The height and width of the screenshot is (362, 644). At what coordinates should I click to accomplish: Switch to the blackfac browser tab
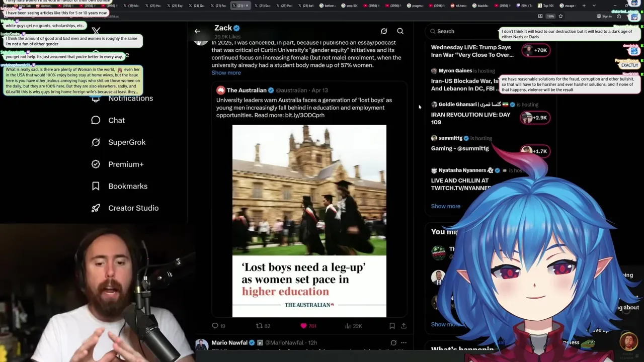coord(480,6)
